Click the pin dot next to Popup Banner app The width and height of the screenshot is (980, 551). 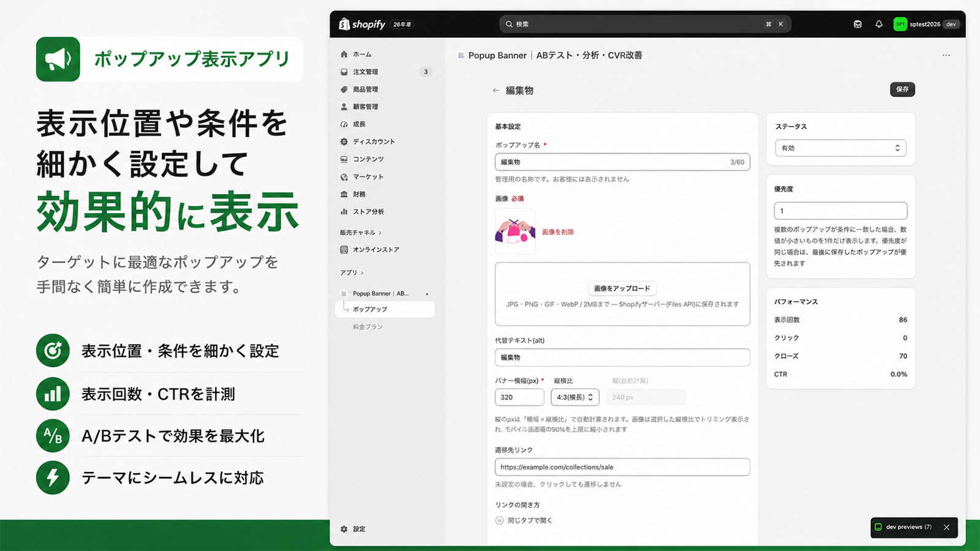[x=427, y=294]
